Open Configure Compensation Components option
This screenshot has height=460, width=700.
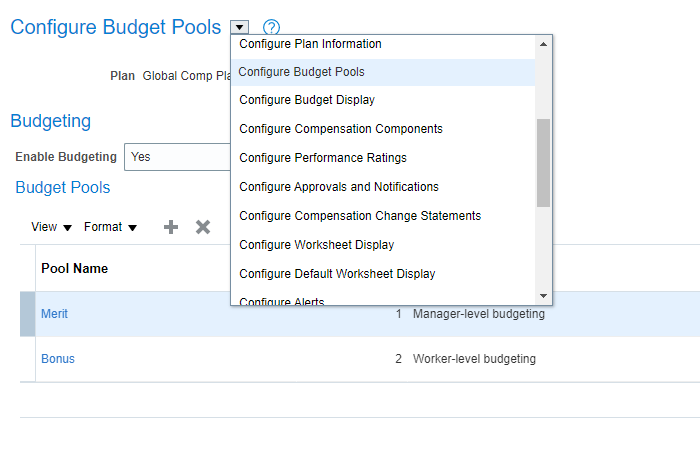pos(340,129)
